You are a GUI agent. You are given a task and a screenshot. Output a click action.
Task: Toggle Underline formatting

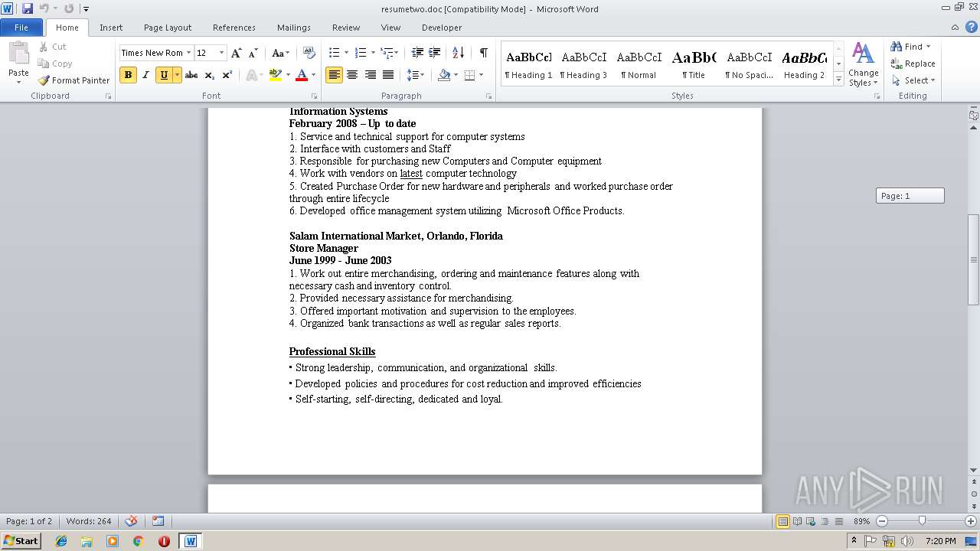163,75
